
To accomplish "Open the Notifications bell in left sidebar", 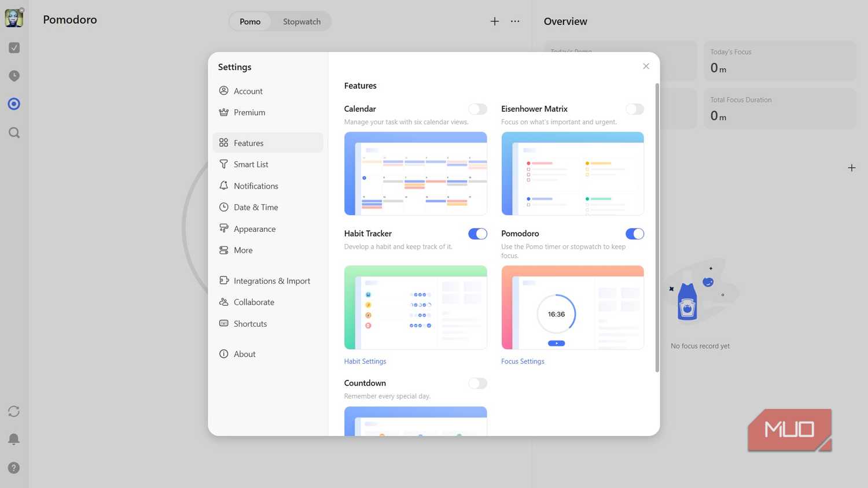I will click(14, 439).
